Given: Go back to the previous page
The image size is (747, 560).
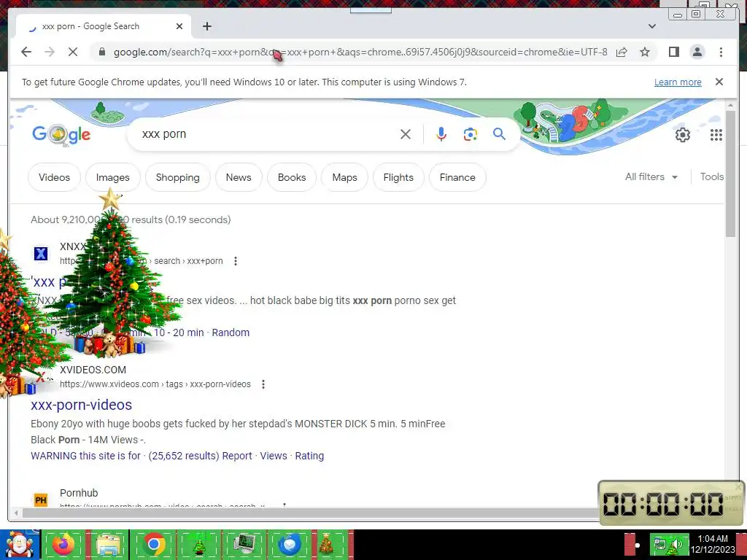Looking at the screenshot, I should point(26,52).
